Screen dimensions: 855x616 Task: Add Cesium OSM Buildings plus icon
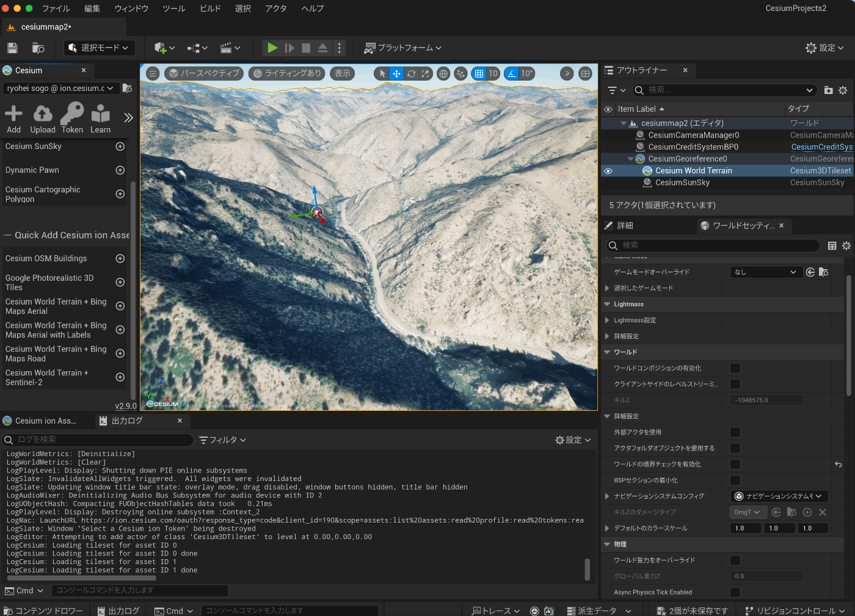pos(120,259)
